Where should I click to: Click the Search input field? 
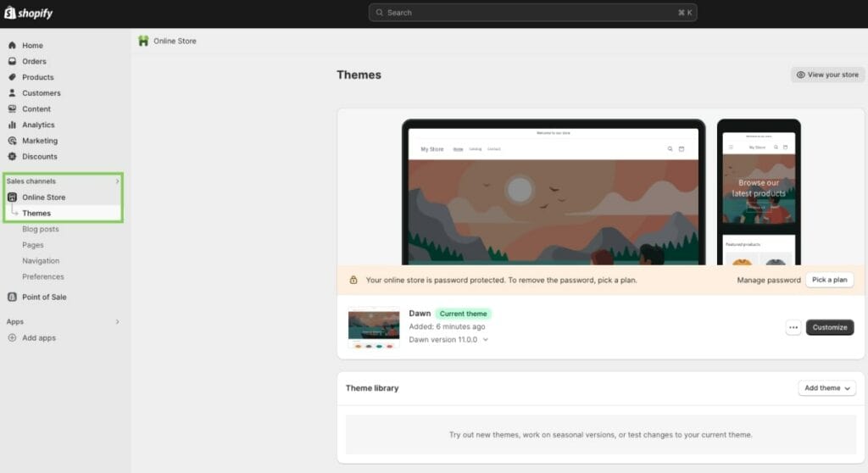click(532, 13)
